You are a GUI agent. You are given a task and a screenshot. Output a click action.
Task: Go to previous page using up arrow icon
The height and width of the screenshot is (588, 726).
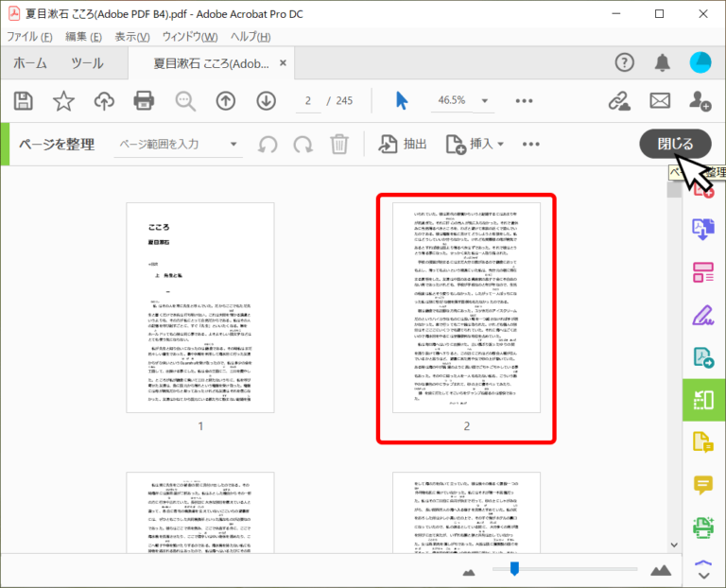point(225,100)
